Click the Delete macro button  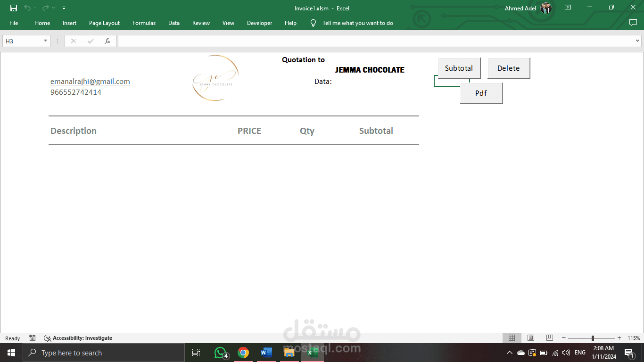(509, 68)
